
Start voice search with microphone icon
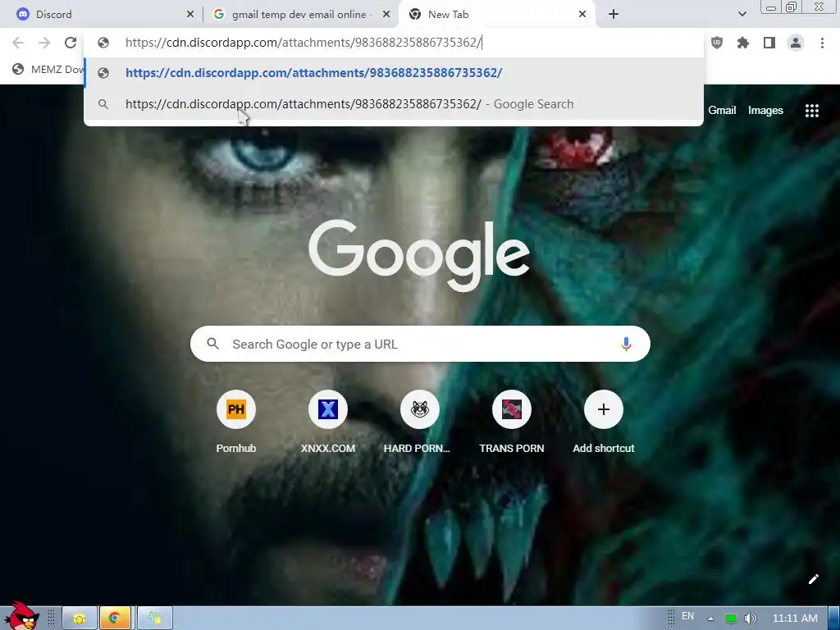coord(626,344)
